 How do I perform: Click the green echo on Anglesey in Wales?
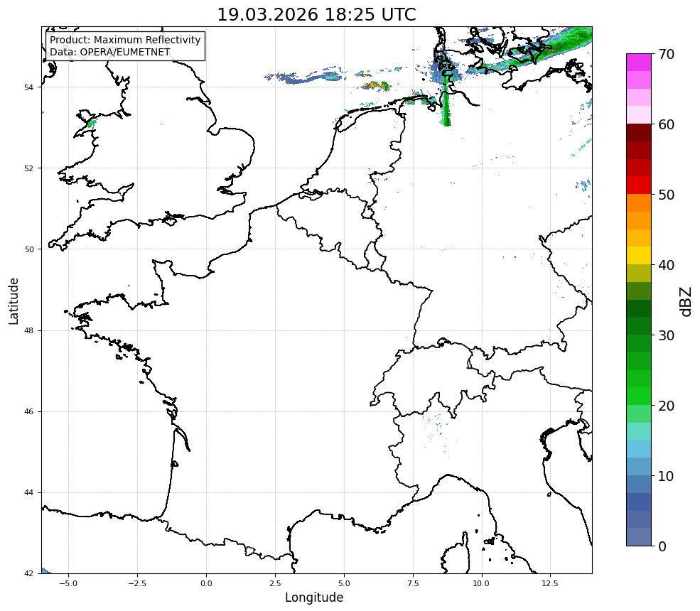tap(91, 122)
